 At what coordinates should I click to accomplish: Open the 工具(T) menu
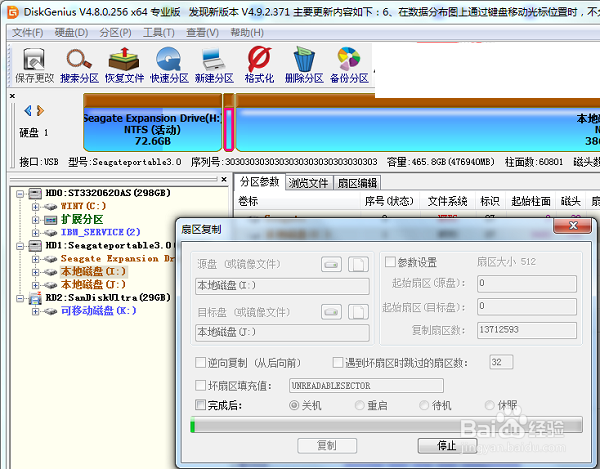pyautogui.click(x=159, y=33)
